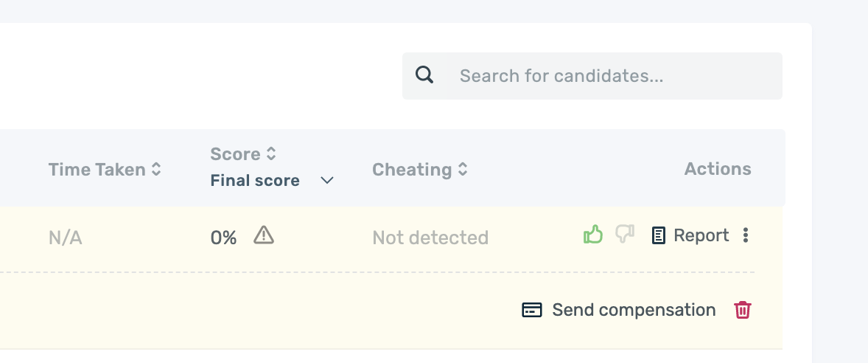Toggle sort arrows next to Time Taken

[x=157, y=170]
